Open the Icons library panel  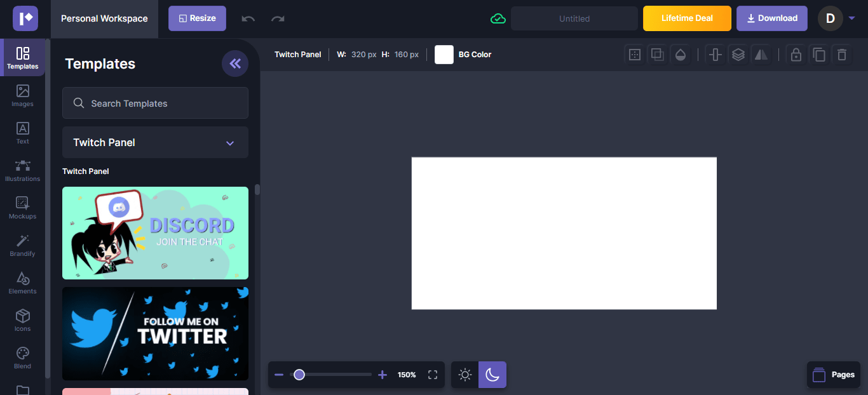[22, 320]
